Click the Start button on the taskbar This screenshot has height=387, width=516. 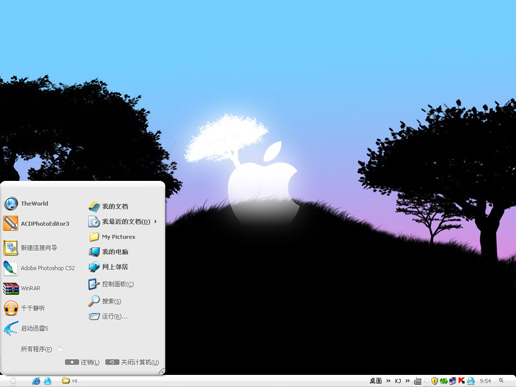click(x=13, y=381)
